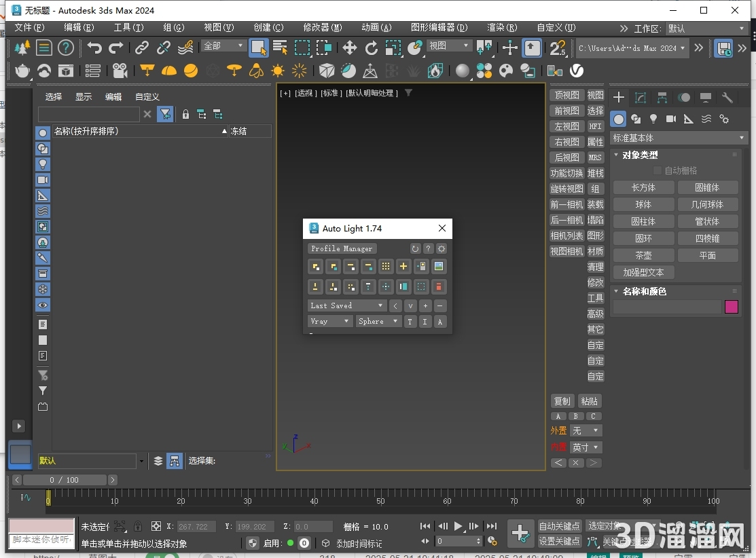Open the 渲染(R) menu

[502, 27]
